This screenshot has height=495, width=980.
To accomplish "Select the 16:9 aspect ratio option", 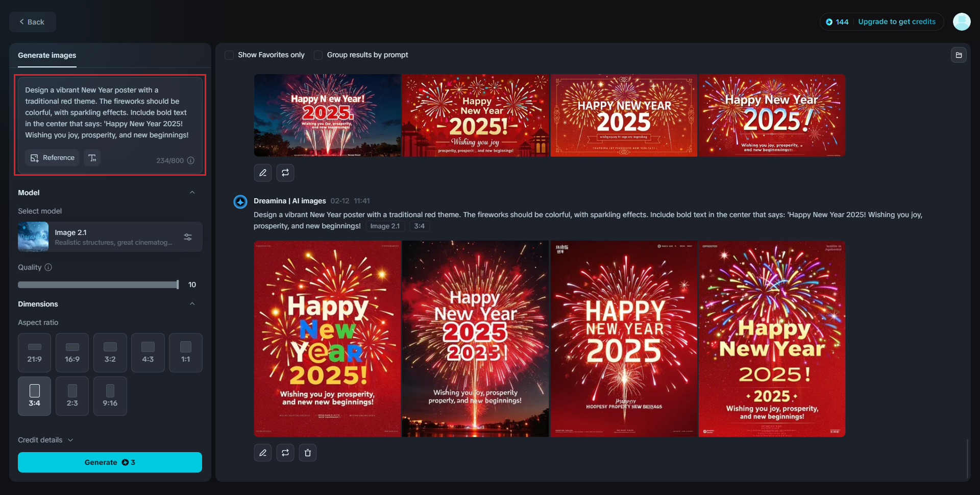I will [72, 352].
